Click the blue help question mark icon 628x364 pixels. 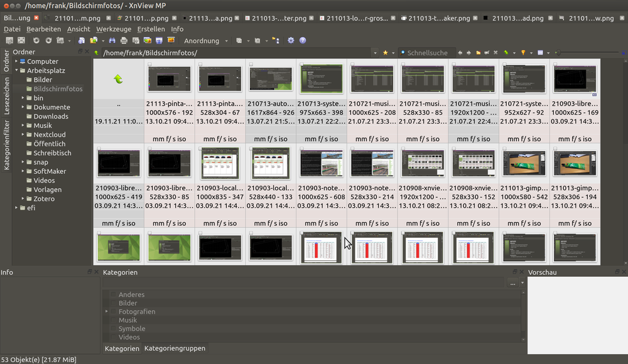tap(303, 41)
